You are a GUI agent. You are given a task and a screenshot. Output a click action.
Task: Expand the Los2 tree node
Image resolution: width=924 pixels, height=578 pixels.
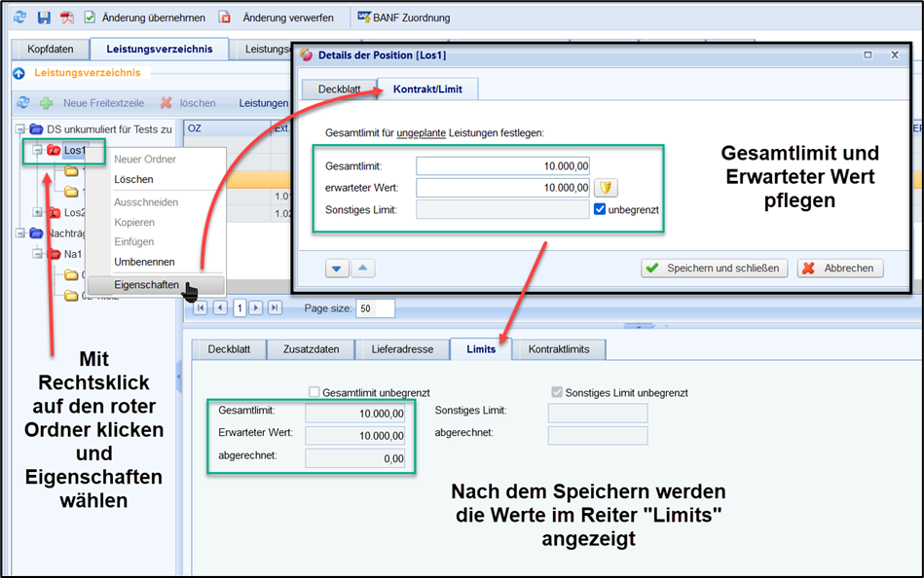click(x=38, y=212)
